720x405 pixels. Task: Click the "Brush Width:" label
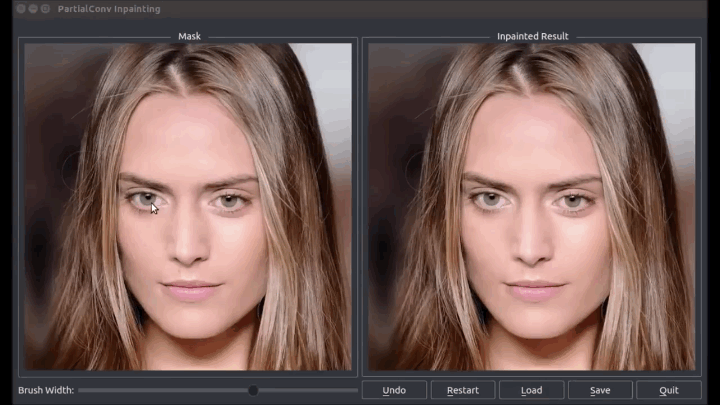coord(46,390)
